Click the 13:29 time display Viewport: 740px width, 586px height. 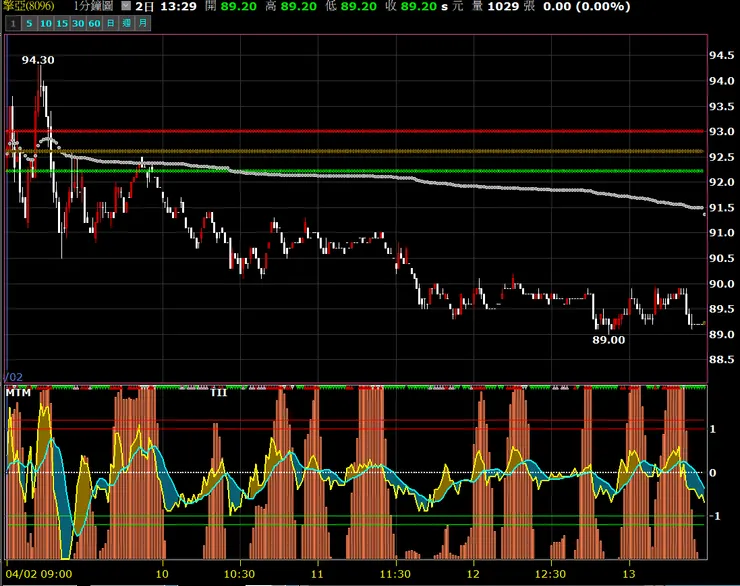point(178,7)
